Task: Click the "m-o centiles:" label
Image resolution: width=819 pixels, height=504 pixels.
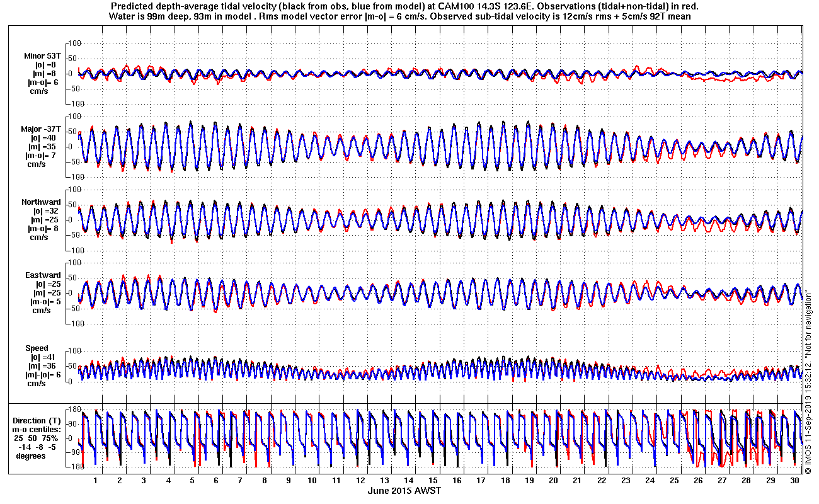Action: coord(38,430)
